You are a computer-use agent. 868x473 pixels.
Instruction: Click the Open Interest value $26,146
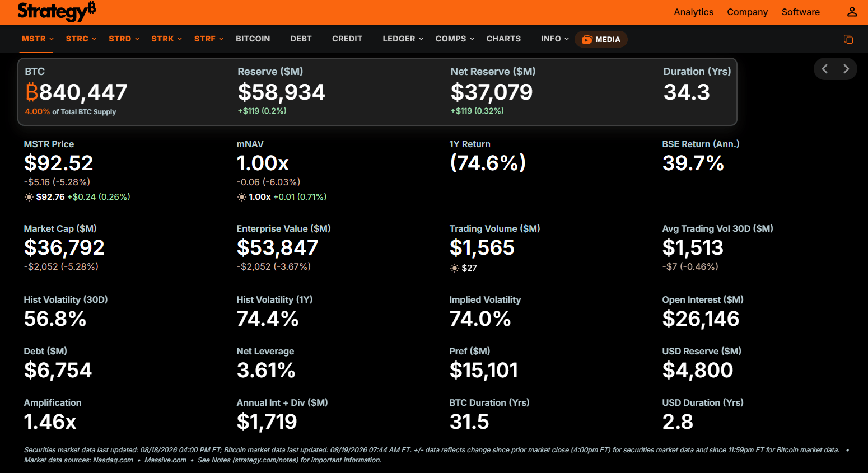click(701, 319)
